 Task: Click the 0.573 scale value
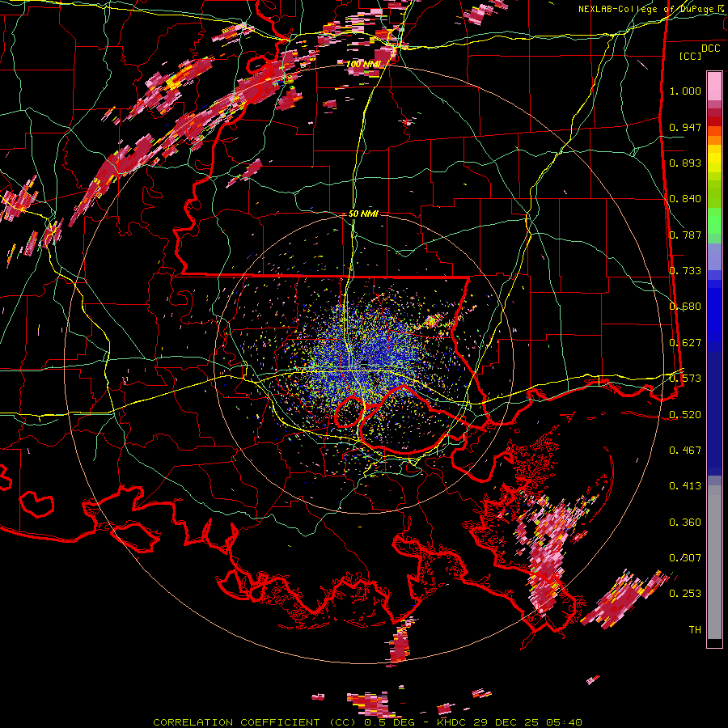[685, 379]
